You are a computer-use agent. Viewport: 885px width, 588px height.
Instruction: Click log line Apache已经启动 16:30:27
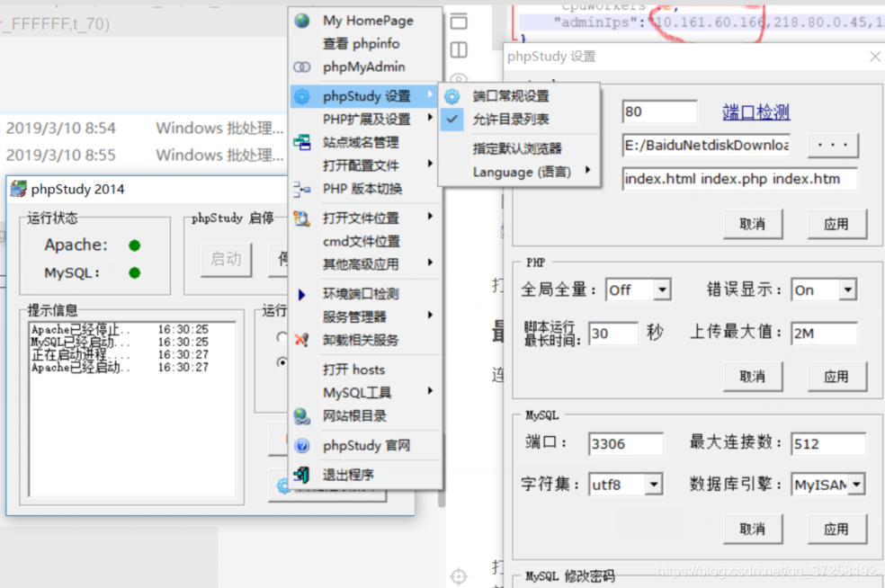coord(120,368)
